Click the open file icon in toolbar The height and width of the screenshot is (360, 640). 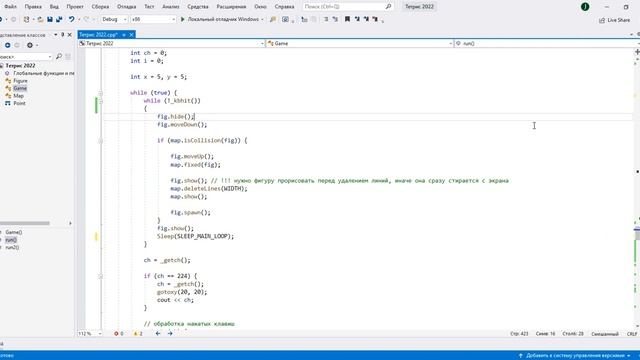(x=40, y=19)
